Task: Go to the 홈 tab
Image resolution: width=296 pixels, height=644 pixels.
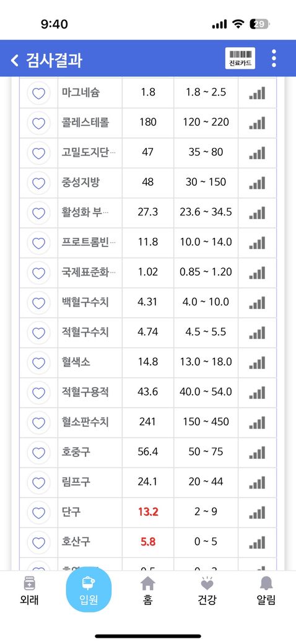Action: pos(148,591)
